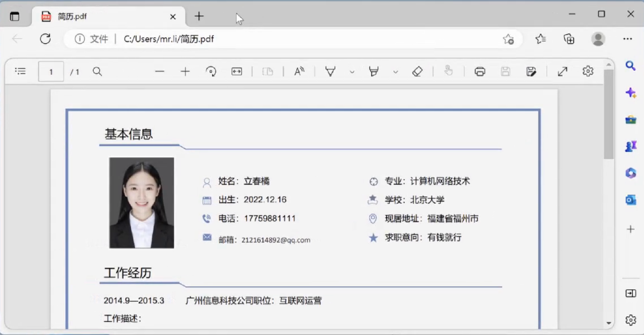This screenshot has height=335, width=644.
Task: Open Settings and more menu
Action: 628,39
